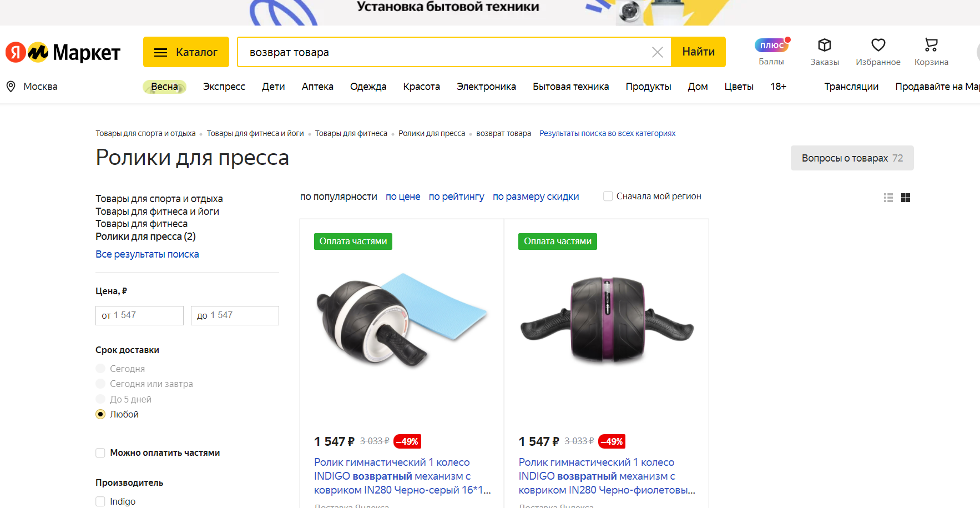
Task: Open the Бытовая техника category menu
Action: 570,87
